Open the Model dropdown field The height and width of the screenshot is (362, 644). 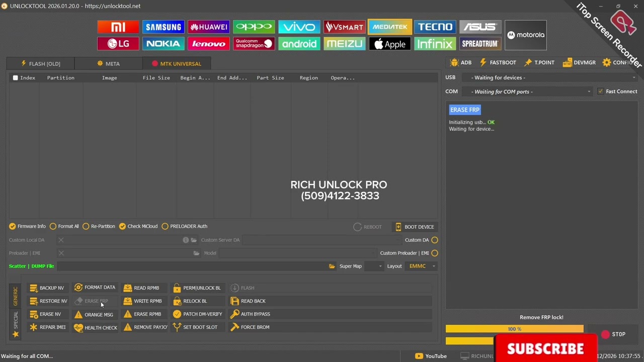[298, 253]
